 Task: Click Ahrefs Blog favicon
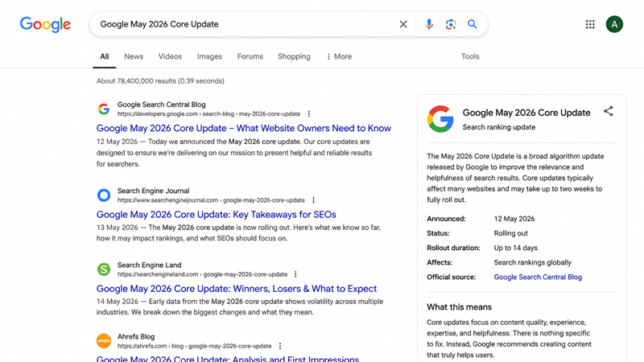pos(104,340)
